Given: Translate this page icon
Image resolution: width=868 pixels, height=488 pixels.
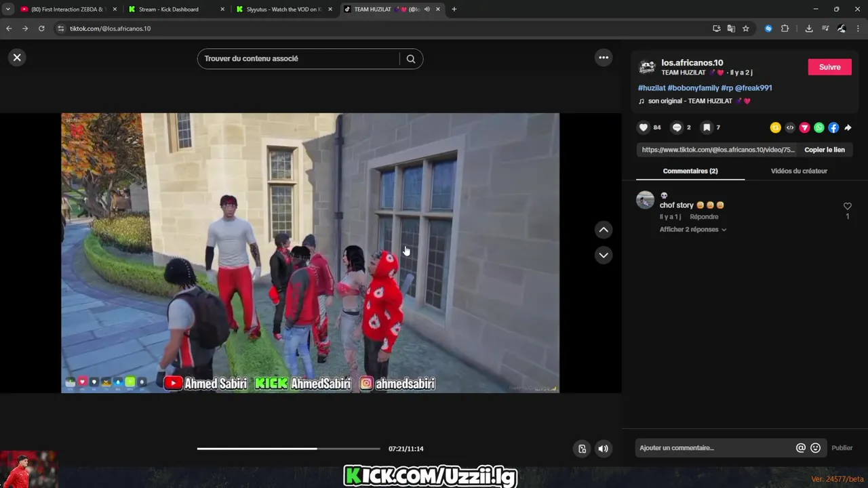Looking at the screenshot, I should point(731,28).
